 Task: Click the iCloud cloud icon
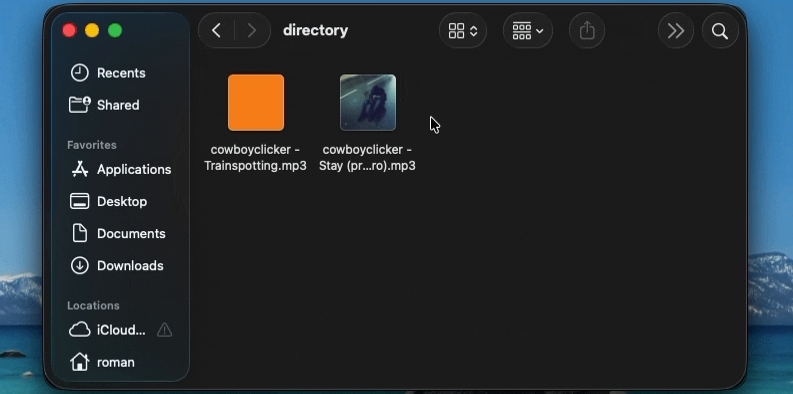pos(79,330)
